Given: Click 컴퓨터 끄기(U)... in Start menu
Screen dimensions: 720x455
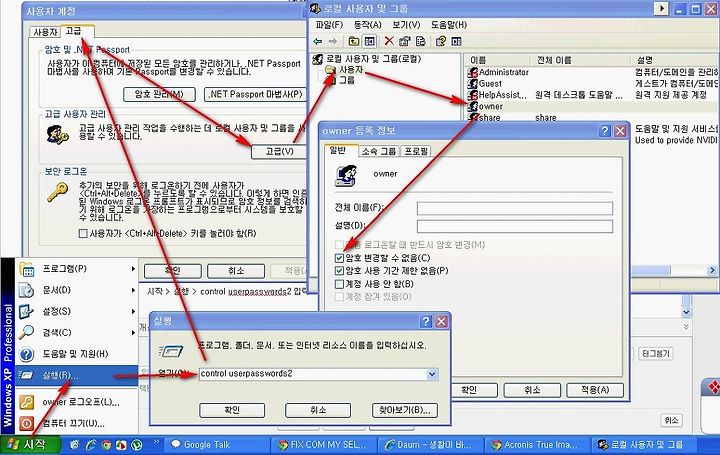Looking at the screenshot, I should pos(77,423).
